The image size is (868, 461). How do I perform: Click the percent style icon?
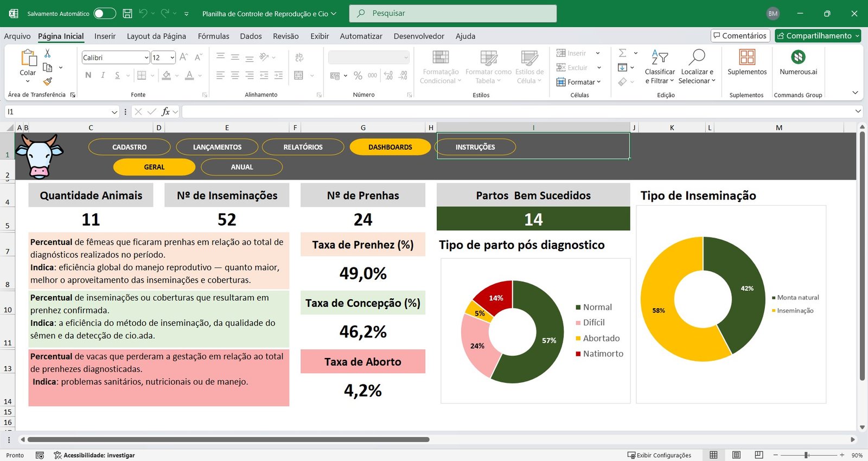(x=358, y=76)
